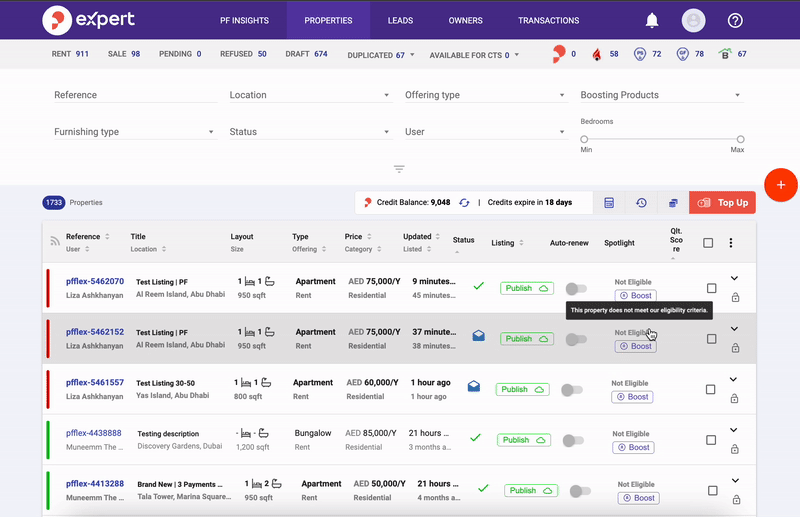Open listing link pfflex-5461557

[x=94, y=382]
